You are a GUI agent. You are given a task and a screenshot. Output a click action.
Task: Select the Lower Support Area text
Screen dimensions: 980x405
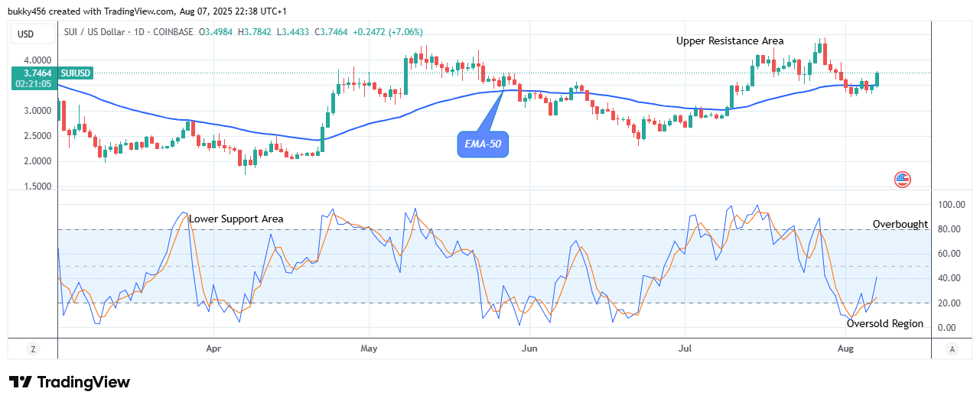click(x=236, y=219)
